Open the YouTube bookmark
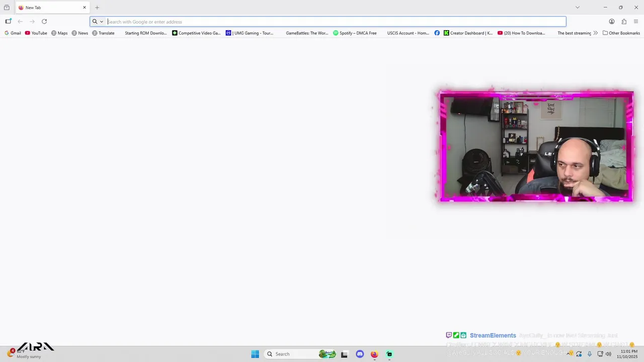The image size is (644, 362). coord(36,33)
